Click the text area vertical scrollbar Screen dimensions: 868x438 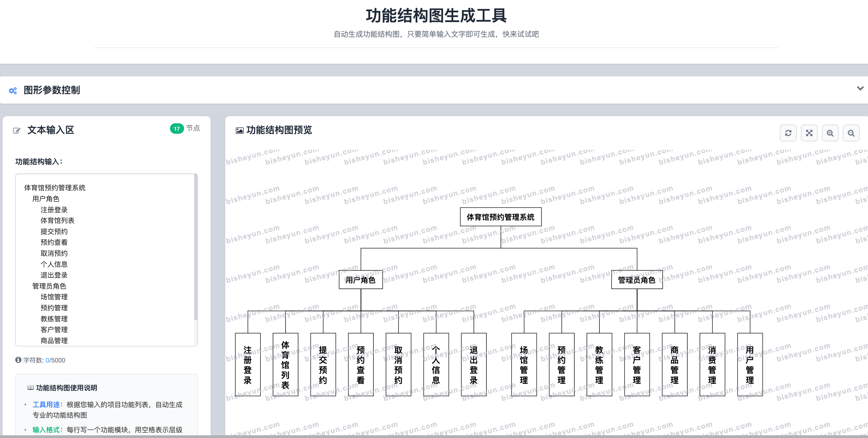click(x=196, y=248)
